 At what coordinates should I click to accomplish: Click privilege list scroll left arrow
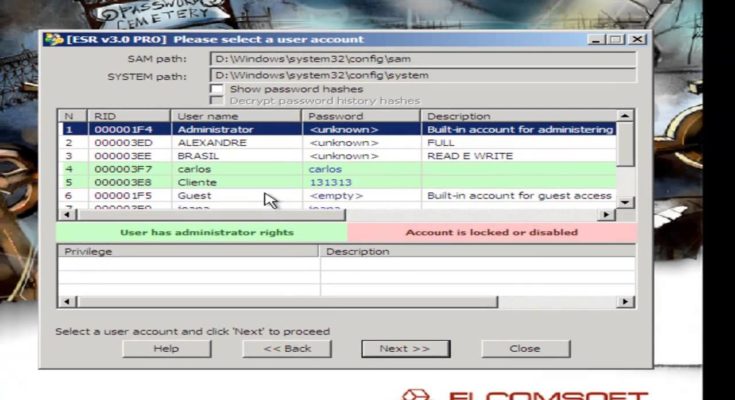click(67, 302)
